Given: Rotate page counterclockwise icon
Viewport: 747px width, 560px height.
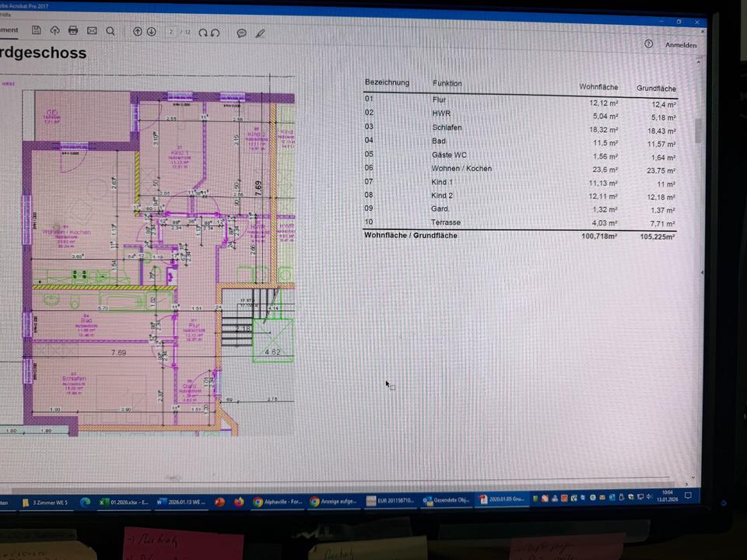Looking at the screenshot, I should [x=215, y=33].
